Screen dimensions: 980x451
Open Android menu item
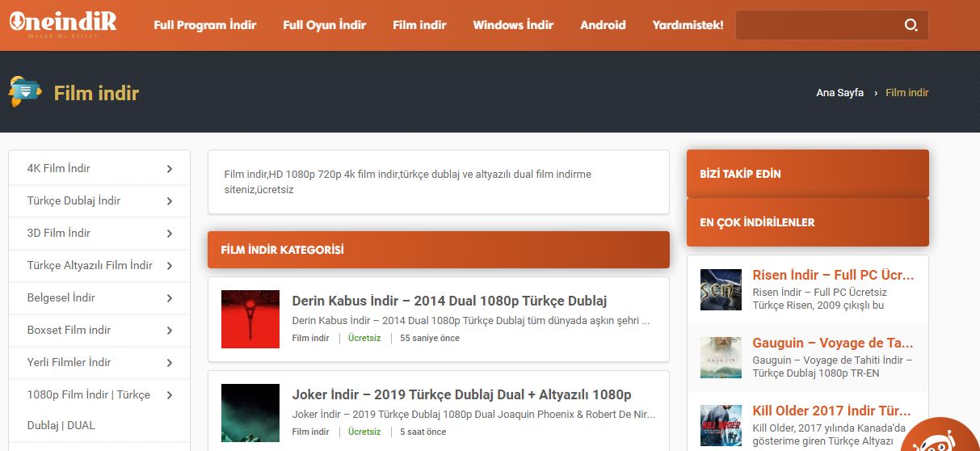click(x=603, y=25)
